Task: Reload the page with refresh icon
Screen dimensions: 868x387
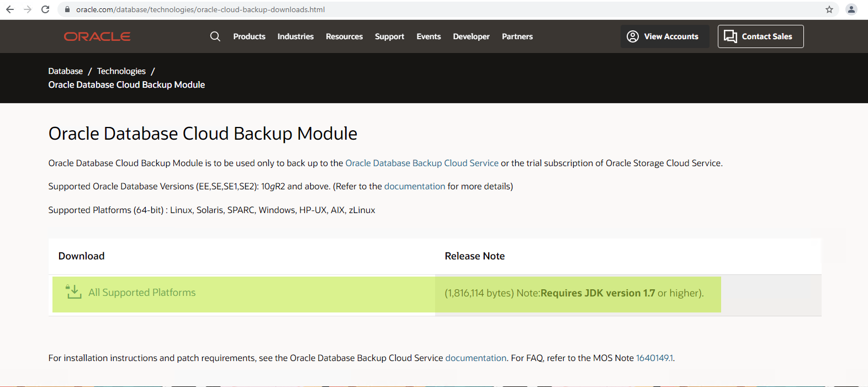Action: pyautogui.click(x=45, y=9)
